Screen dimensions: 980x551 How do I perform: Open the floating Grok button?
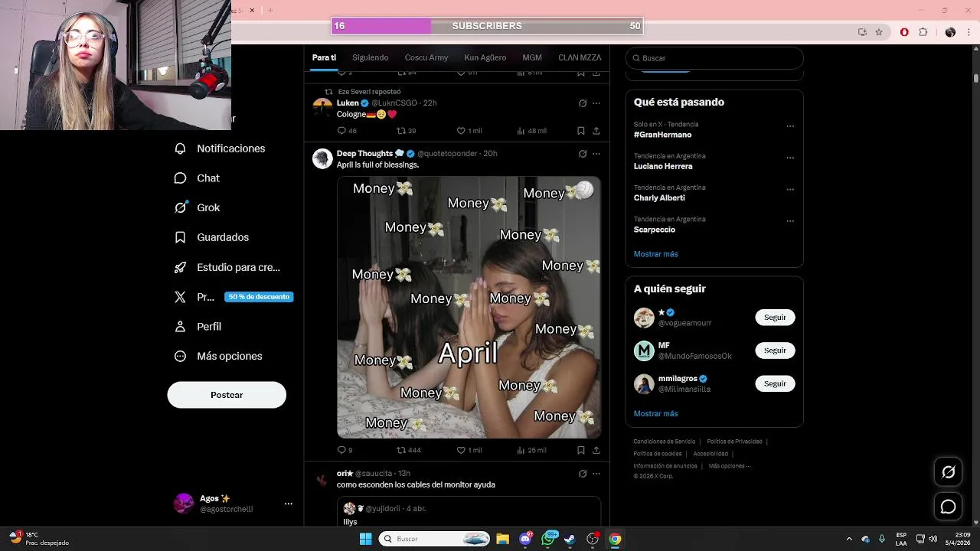(948, 472)
